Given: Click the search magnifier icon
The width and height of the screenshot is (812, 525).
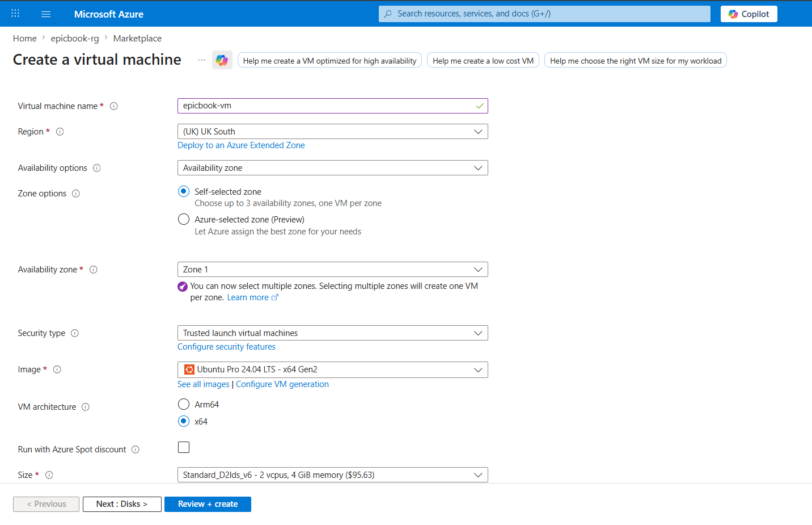Looking at the screenshot, I should [388, 14].
